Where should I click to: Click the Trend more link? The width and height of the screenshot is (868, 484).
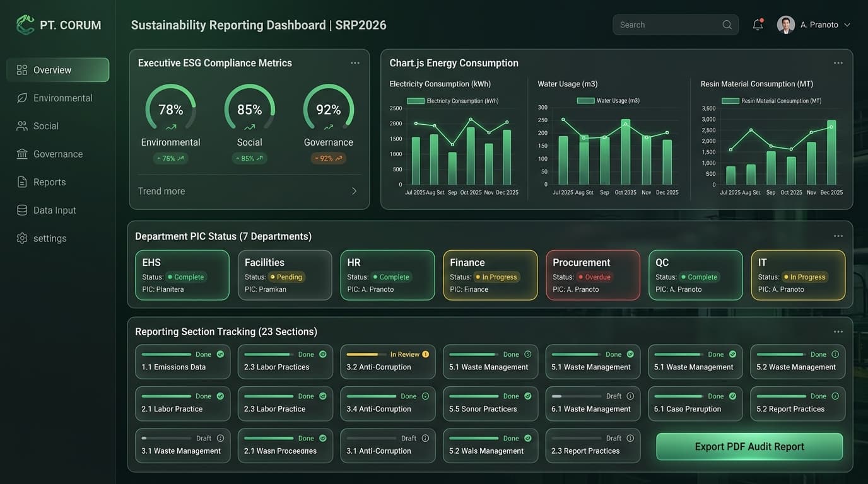coord(161,191)
